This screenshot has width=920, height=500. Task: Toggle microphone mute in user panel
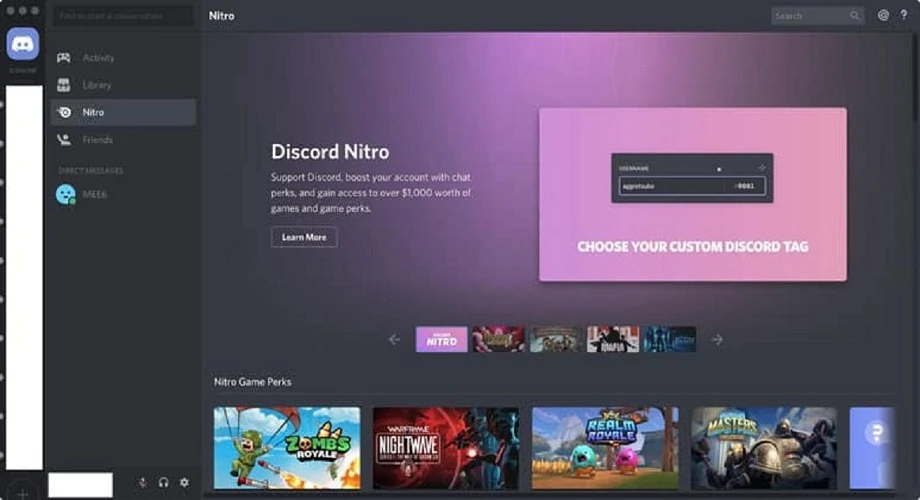142,482
